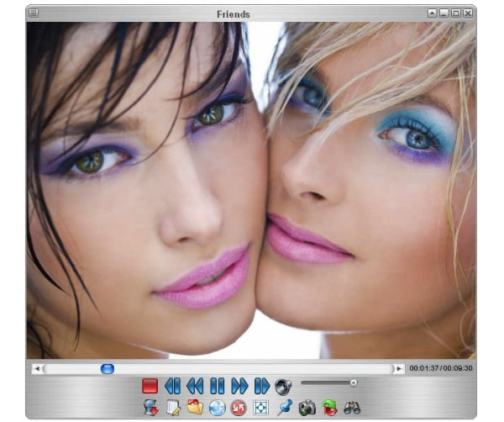Stop playback with the red stop button
Screen dimensions: 504x422
tap(150, 386)
